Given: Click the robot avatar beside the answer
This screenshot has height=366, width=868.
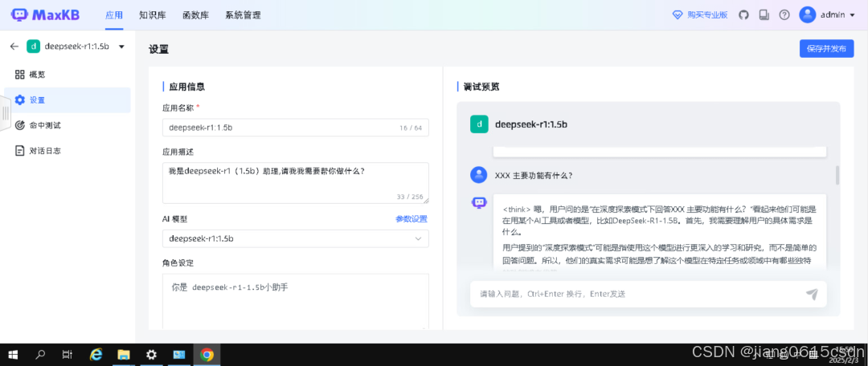Looking at the screenshot, I should [x=478, y=203].
